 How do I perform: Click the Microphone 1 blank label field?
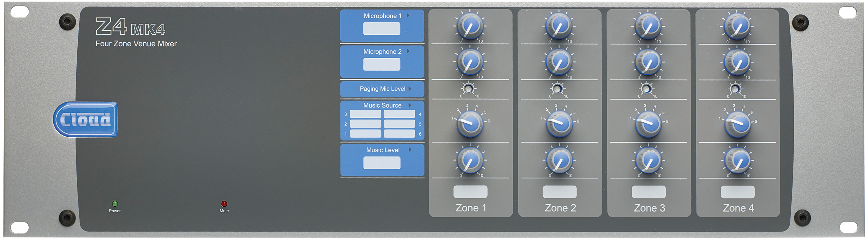(382, 29)
